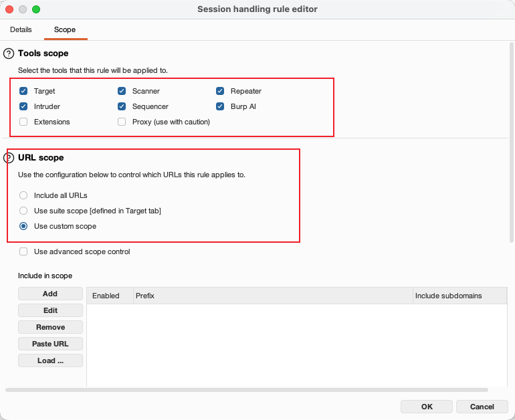
Task: Uncheck the Repeater checkbox
Action: tap(220, 91)
